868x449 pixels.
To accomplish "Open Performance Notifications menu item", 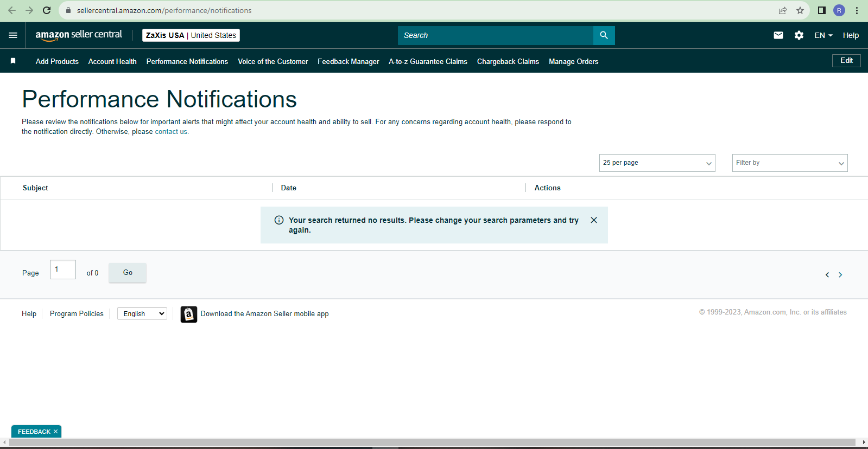I will 187,61.
